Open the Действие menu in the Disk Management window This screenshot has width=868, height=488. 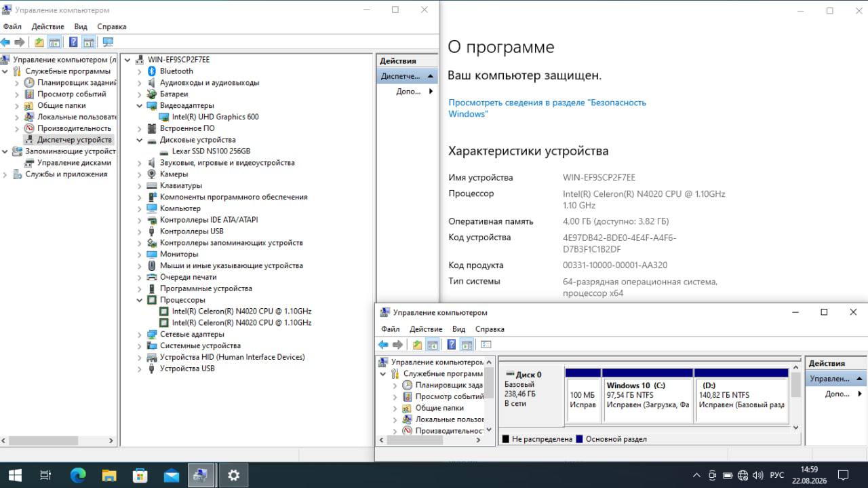426,329
